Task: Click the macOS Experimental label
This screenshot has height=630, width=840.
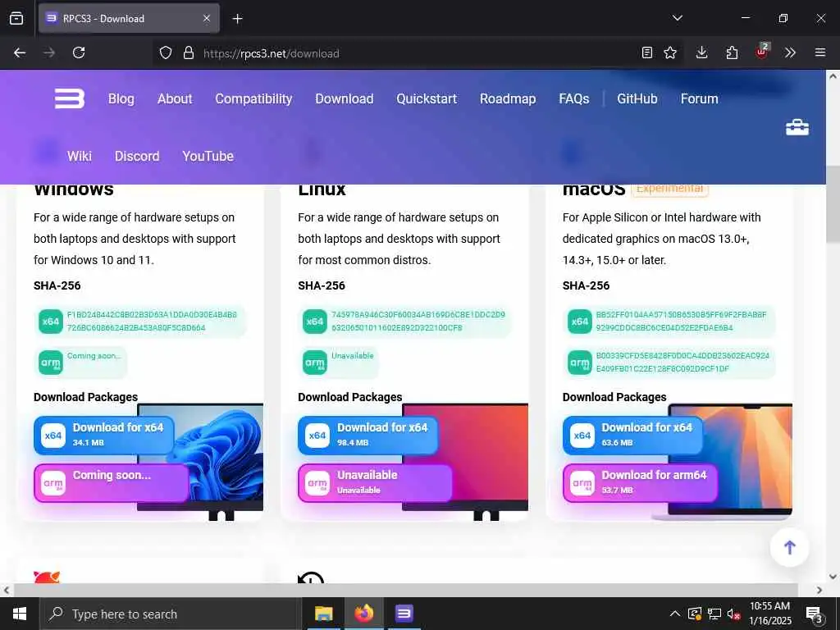Action: (x=669, y=189)
